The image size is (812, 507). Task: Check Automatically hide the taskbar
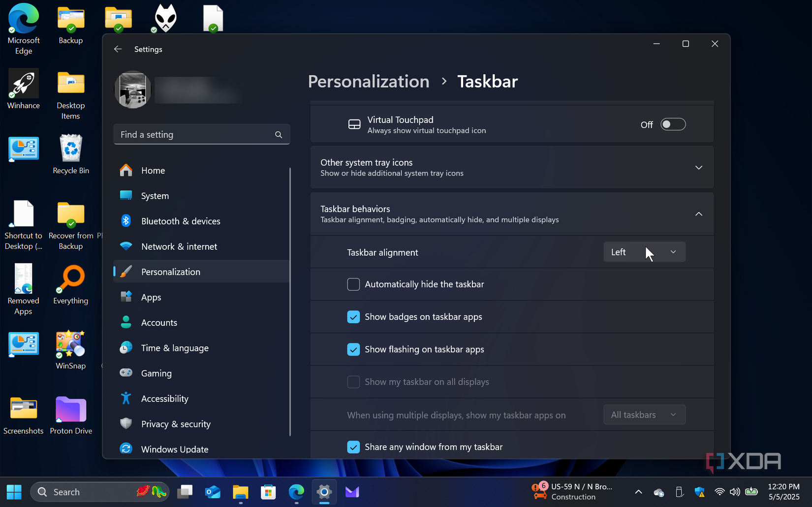click(353, 284)
